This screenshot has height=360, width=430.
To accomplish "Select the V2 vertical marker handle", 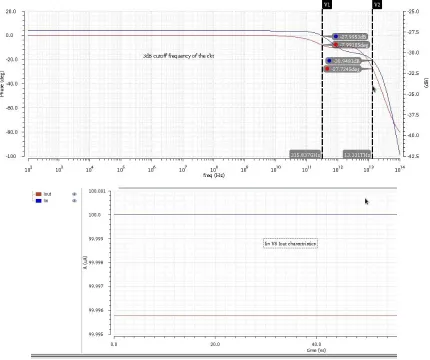I will [x=377, y=5].
